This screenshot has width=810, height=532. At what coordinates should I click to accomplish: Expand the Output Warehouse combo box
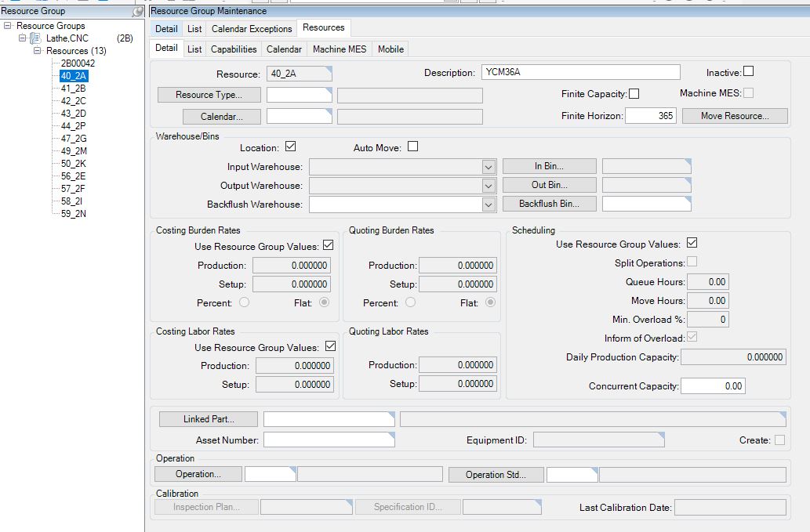pyautogui.click(x=489, y=186)
